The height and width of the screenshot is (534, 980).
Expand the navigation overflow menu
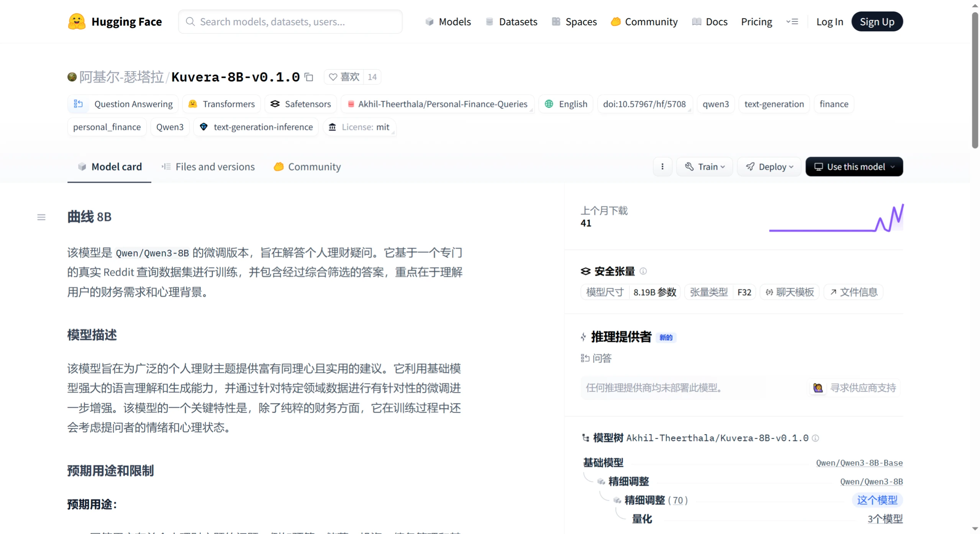coord(792,21)
